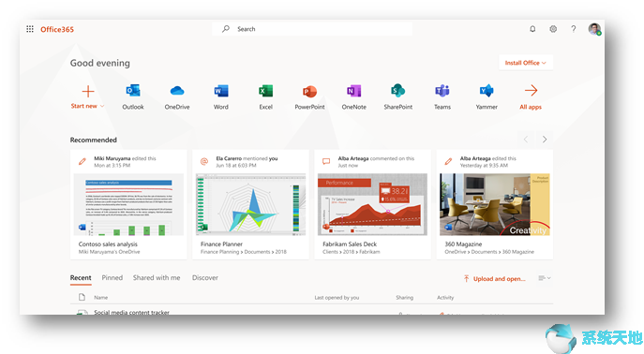Open Fabrikam Sales Deck thumbnail
This screenshot has height=354, width=644.
tap(372, 204)
